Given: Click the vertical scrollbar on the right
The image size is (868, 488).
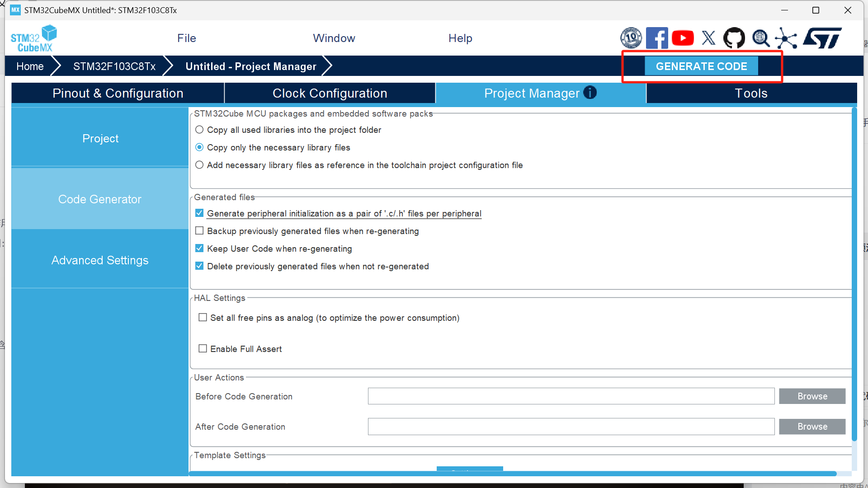Looking at the screenshot, I should pos(854,271).
